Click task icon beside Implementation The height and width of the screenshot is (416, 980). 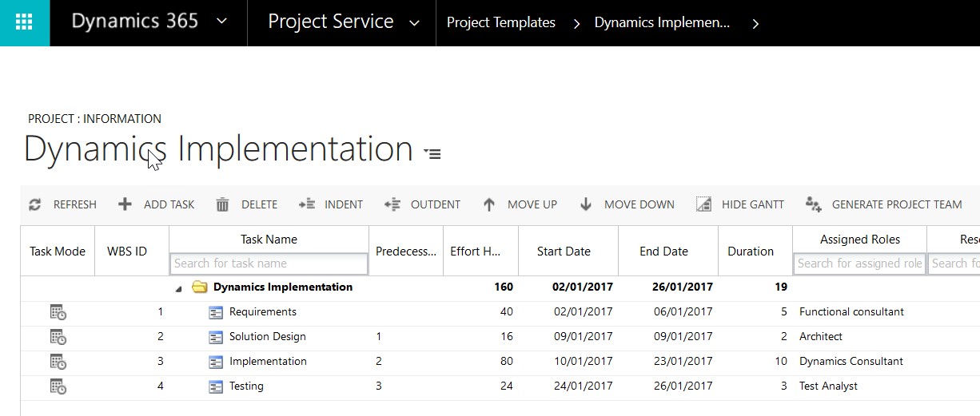[216, 362]
